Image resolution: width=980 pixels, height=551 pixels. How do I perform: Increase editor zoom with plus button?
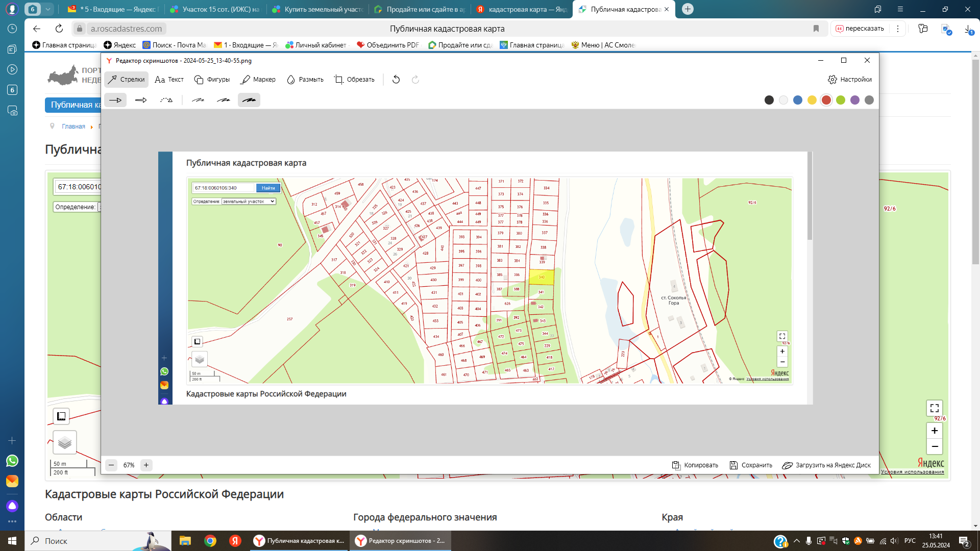[146, 465]
